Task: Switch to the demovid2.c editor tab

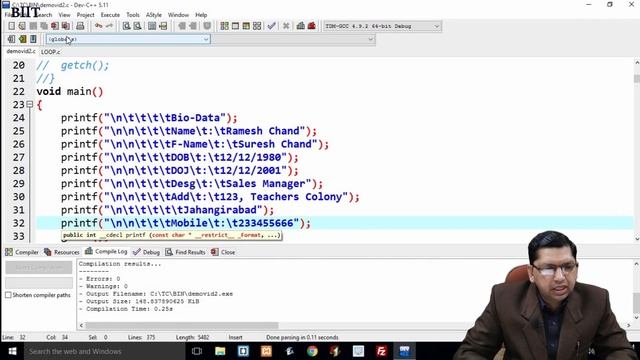Action: click(21, 51)
